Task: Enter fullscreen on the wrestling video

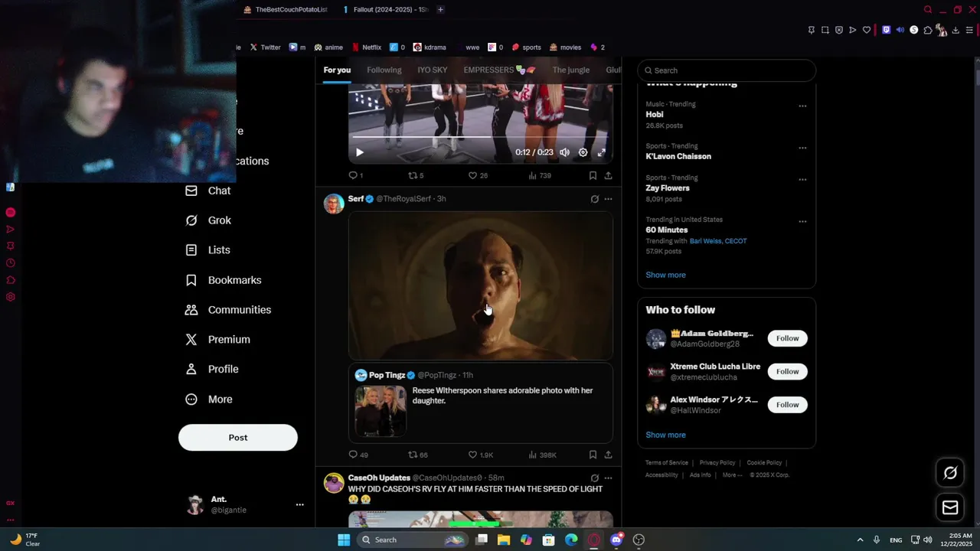Action: point(601,152)
